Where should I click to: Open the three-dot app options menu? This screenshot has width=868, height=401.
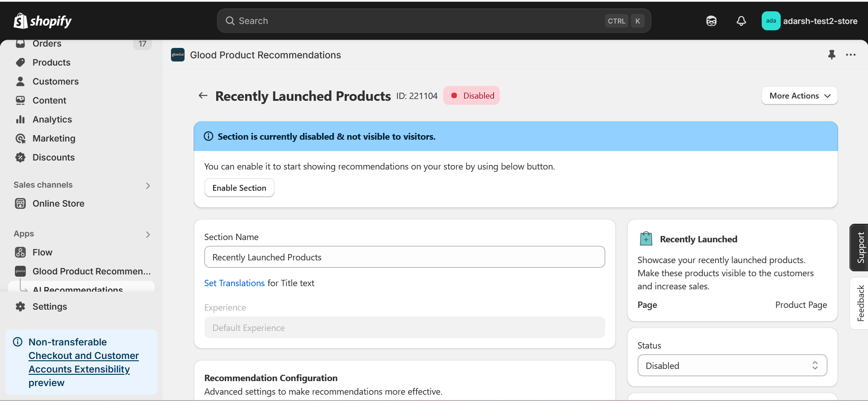pos(850,55)
